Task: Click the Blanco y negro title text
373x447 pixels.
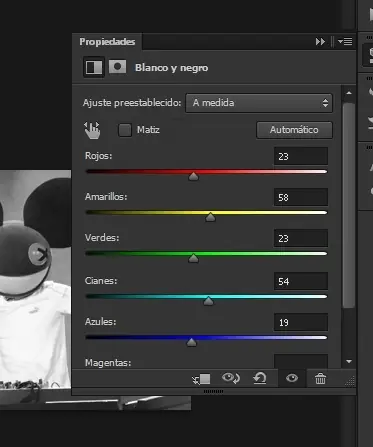Action: click(x=171, y=68)
